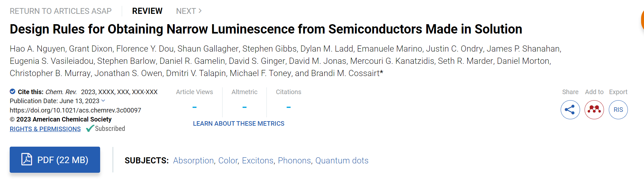Select author Brandi M. Cossairt

click(345, 73)
